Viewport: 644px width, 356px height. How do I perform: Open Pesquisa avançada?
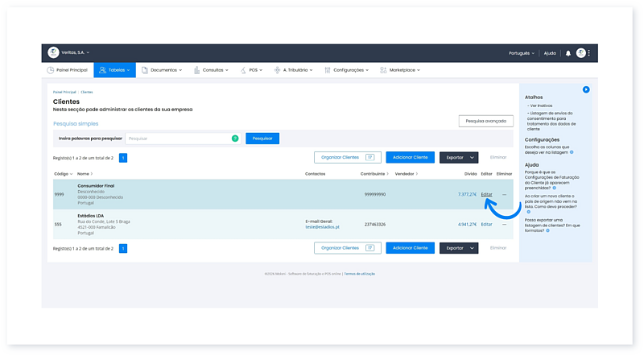click(x=485, y=121)
